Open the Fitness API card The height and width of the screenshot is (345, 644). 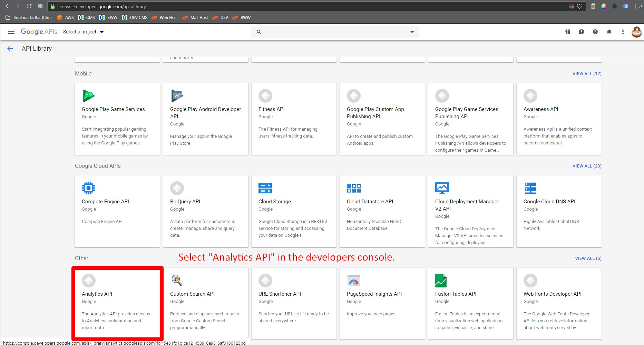(294, 119)
